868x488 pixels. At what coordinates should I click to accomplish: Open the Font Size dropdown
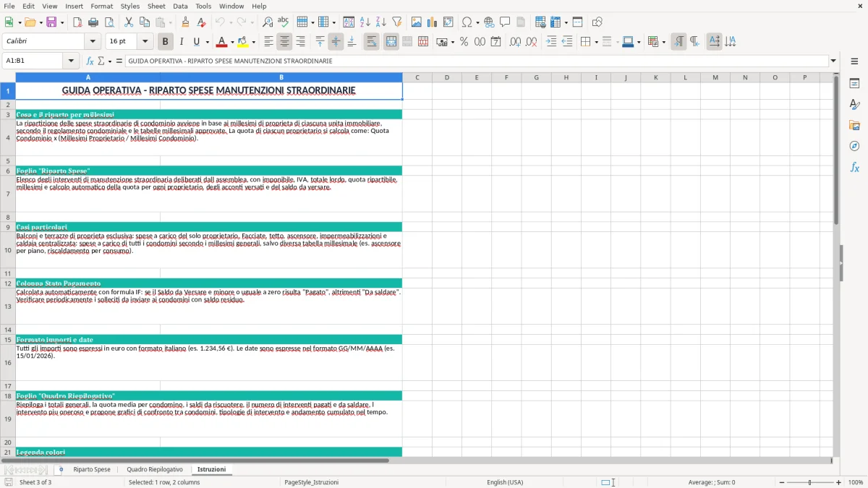point(145,42)
